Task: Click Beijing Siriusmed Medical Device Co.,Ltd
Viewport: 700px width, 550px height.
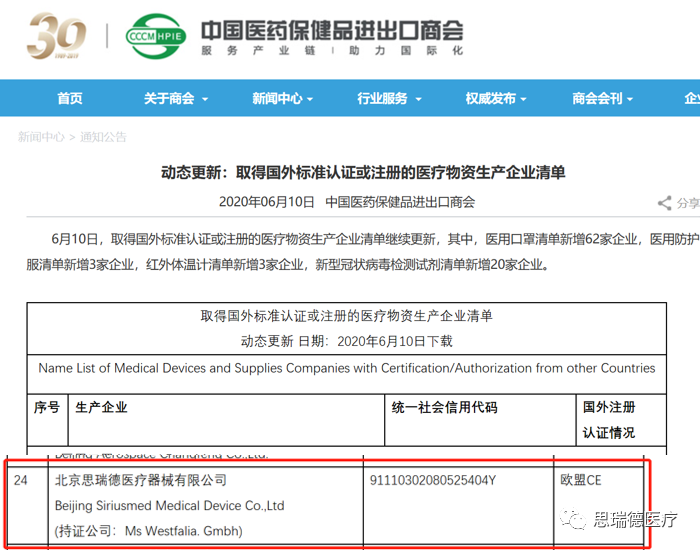Action: [x=169, y=506]
